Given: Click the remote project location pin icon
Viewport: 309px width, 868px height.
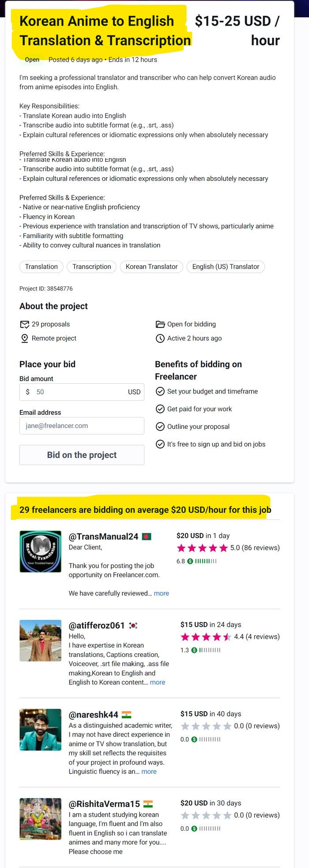Looking at the screenshot, I should 25,338.
